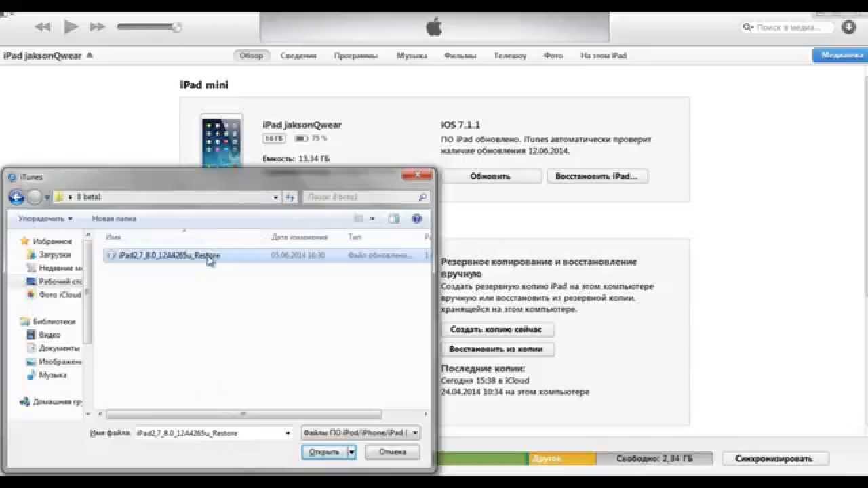Change the file view icon

(359, 219)
